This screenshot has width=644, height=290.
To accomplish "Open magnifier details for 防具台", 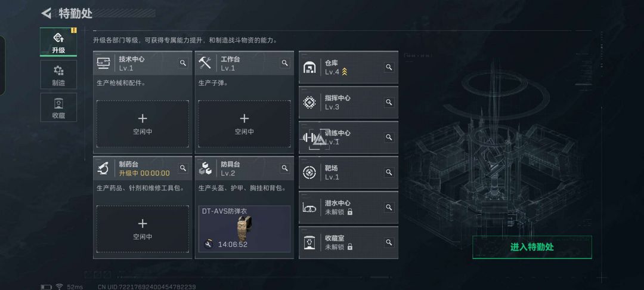I will [284, 168].
